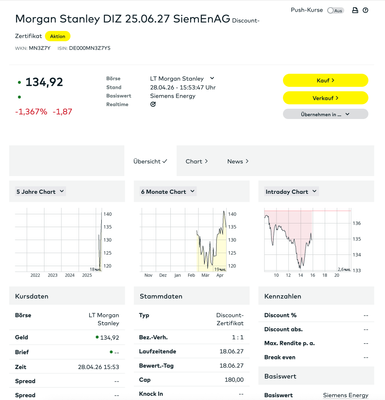Open the 6 Monate chart image
This screenshot has height=400, width=385.
tap(188, 242)
